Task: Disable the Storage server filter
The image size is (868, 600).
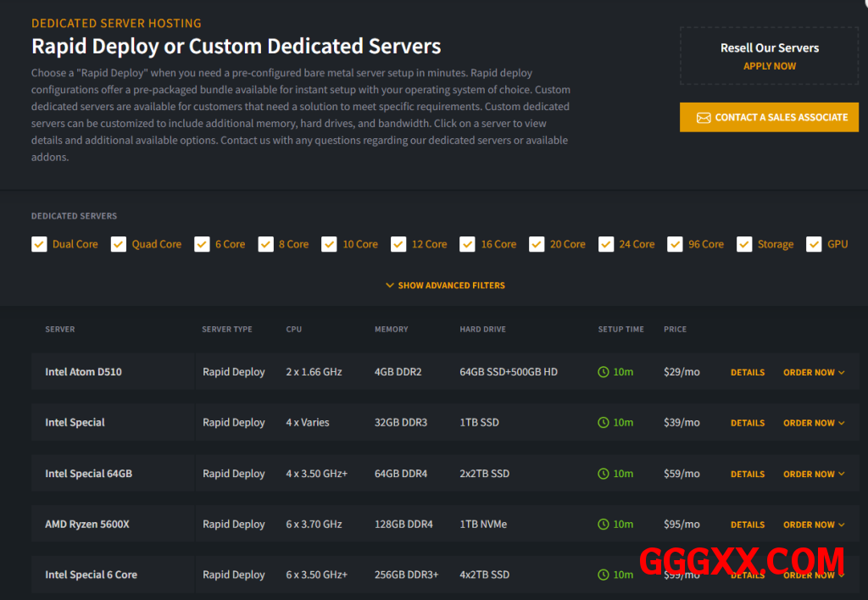Action: 744,244
